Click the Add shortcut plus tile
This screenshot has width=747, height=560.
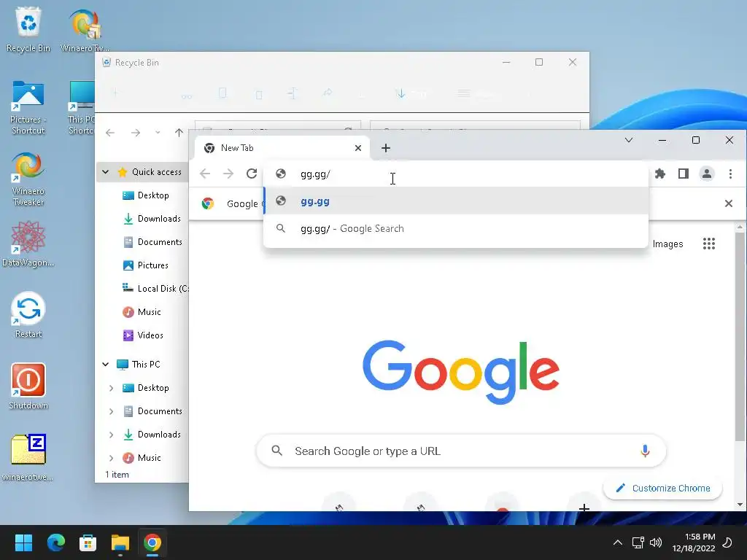pos(584,507)
